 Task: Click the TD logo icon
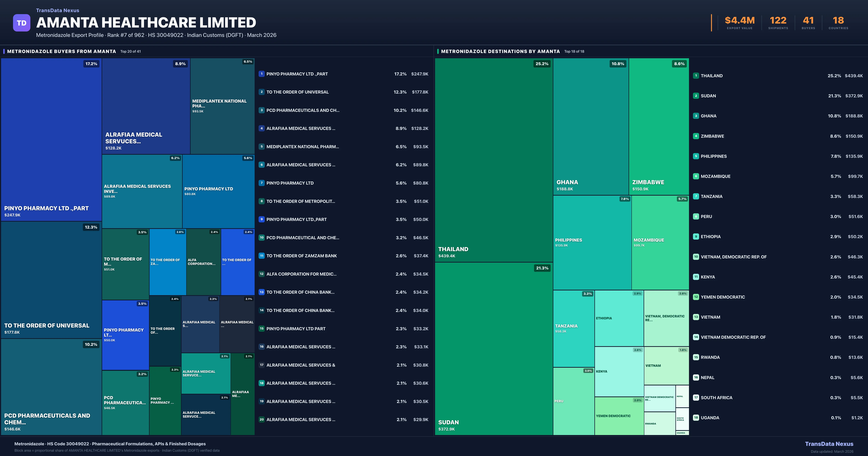(22, 23)
